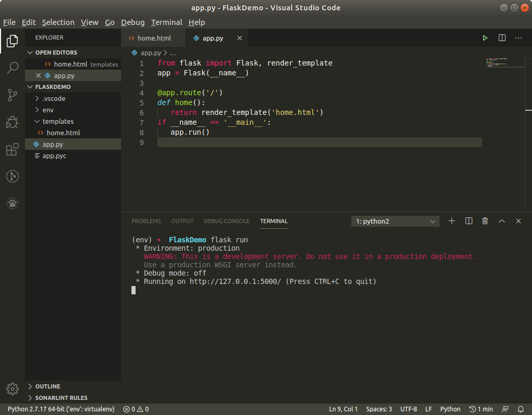Click Ln 9, Col 1 to go to line

pos(343,409)
